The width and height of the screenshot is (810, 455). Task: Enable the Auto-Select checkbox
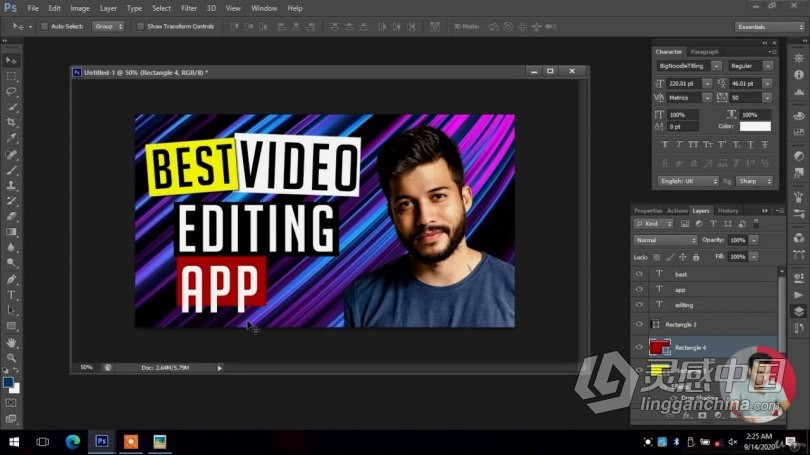44,26
